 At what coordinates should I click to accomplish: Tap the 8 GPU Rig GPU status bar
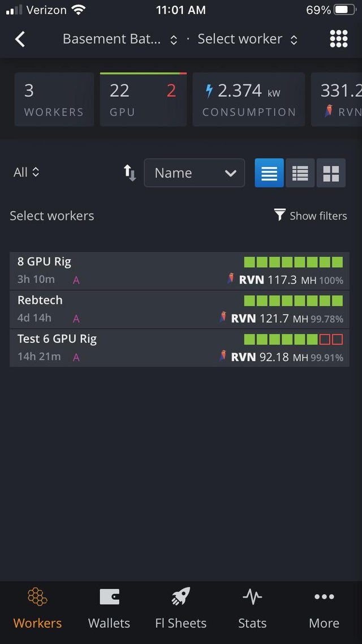pyautogui.click(x=294, y=262)
